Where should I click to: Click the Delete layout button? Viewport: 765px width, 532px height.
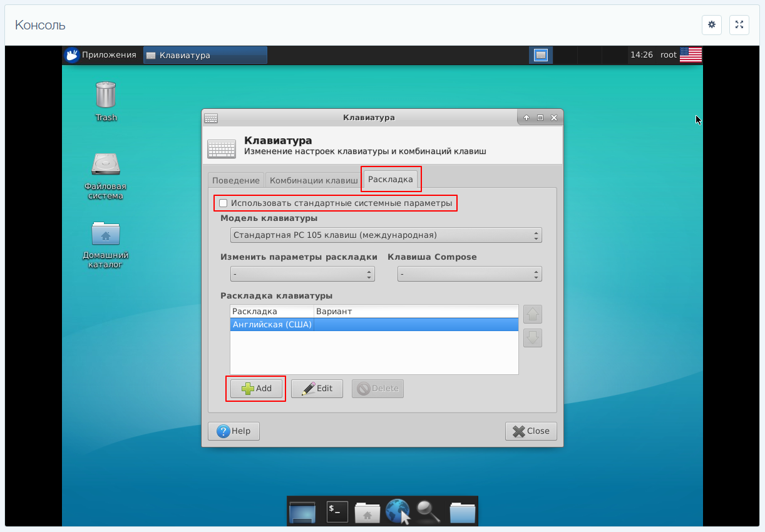click(377, 389)
